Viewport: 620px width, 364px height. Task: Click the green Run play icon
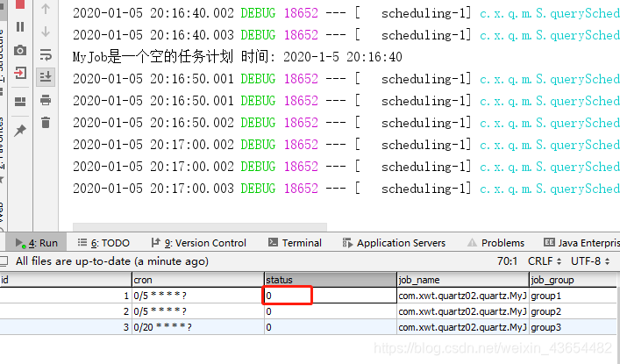tap(20, 243)
